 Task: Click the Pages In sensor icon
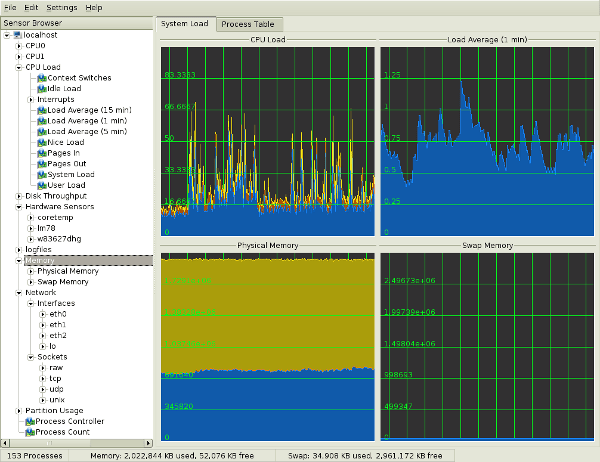pyautogui.click(x=42, y=153)
